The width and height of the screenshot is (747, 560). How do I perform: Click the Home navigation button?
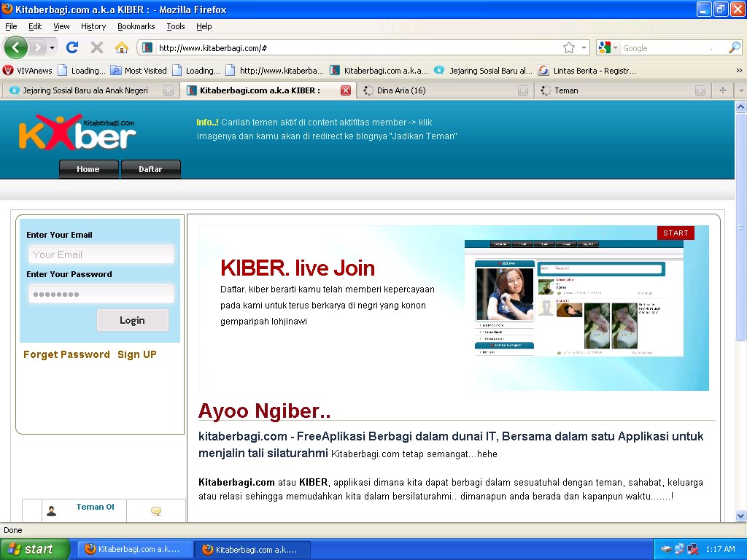click(88, 169)
